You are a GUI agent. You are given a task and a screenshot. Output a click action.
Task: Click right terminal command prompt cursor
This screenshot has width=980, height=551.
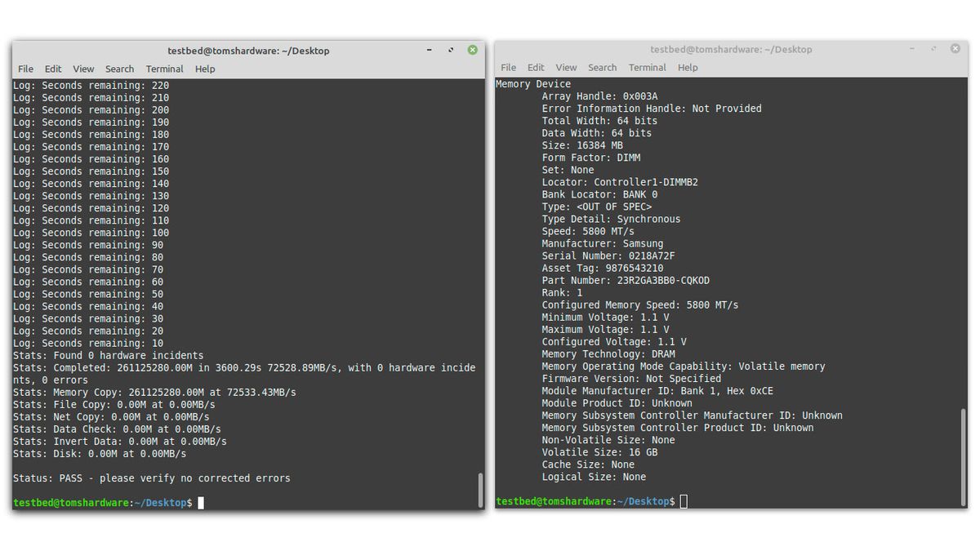pyautogui.click(x=684, y=501)
